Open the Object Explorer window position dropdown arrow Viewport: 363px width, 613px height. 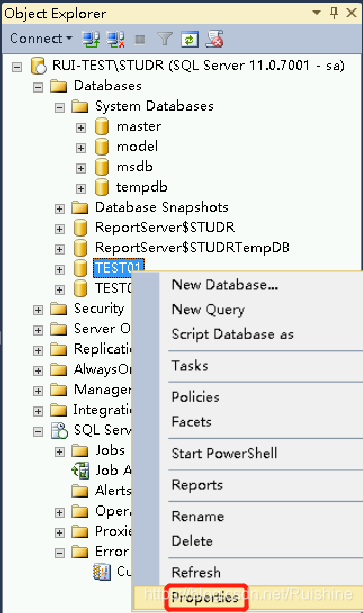(x=317, y=13)
